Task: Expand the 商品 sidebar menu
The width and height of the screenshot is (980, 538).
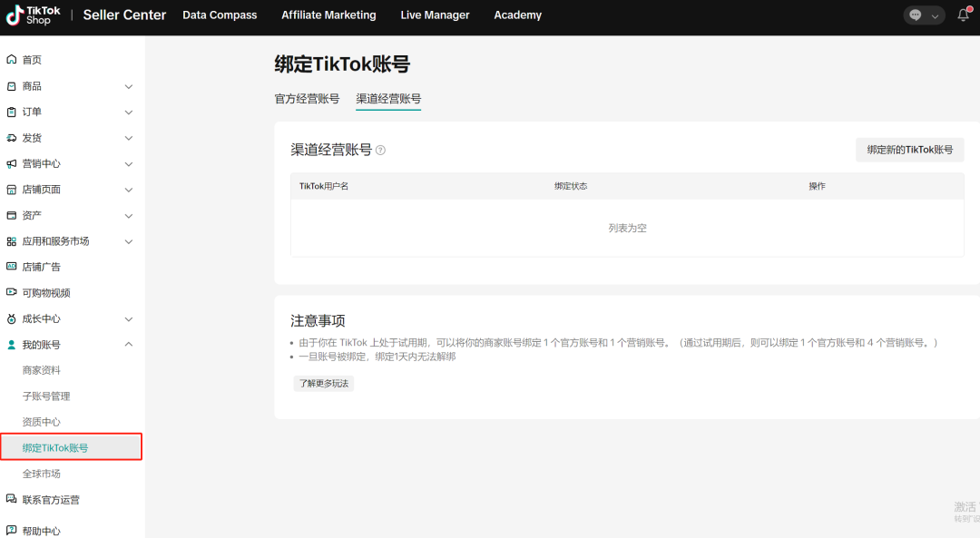Action: [128, 86]
